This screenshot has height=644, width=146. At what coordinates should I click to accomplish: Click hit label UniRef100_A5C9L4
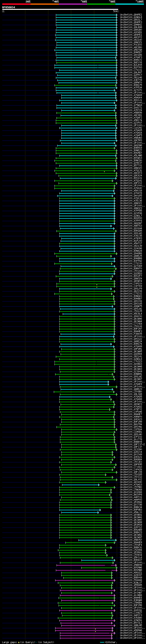pyautogui.click(x=131, y=314)
